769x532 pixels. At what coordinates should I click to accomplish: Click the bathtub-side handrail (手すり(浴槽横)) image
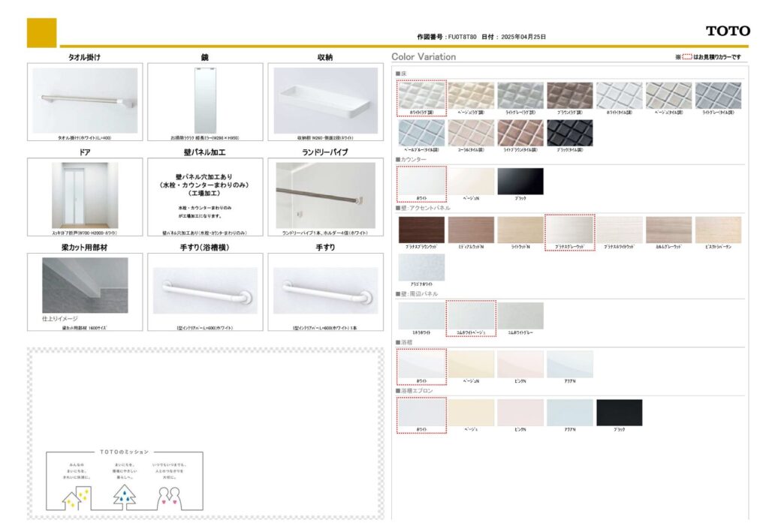pyautogui.click(x=205, y=290)
